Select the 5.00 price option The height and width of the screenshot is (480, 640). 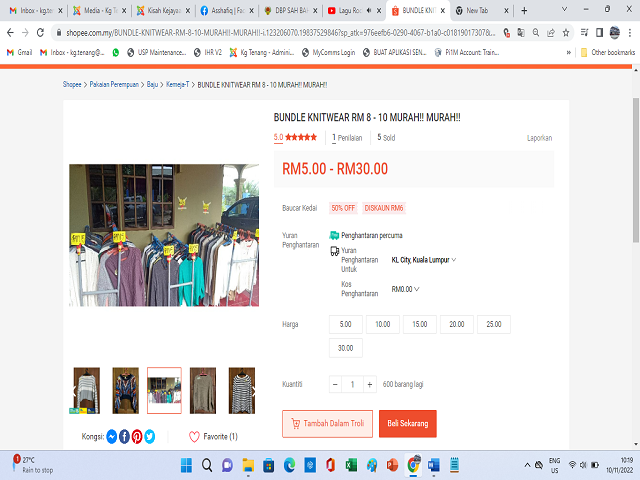point(345,324)
